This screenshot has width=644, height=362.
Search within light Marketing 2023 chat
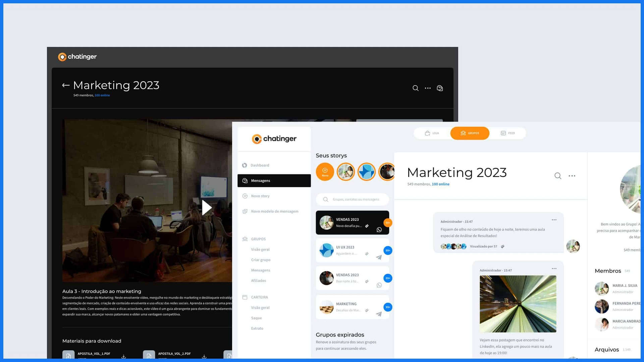coord(558,176)
